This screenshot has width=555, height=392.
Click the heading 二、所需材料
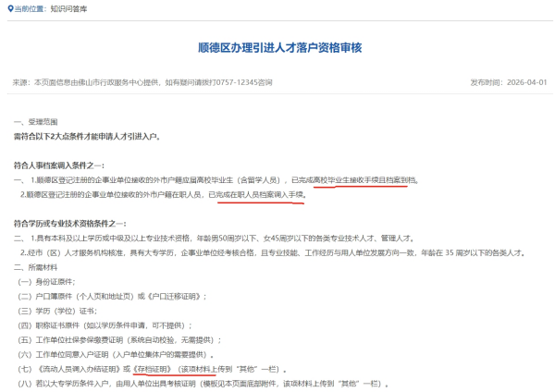35,267
